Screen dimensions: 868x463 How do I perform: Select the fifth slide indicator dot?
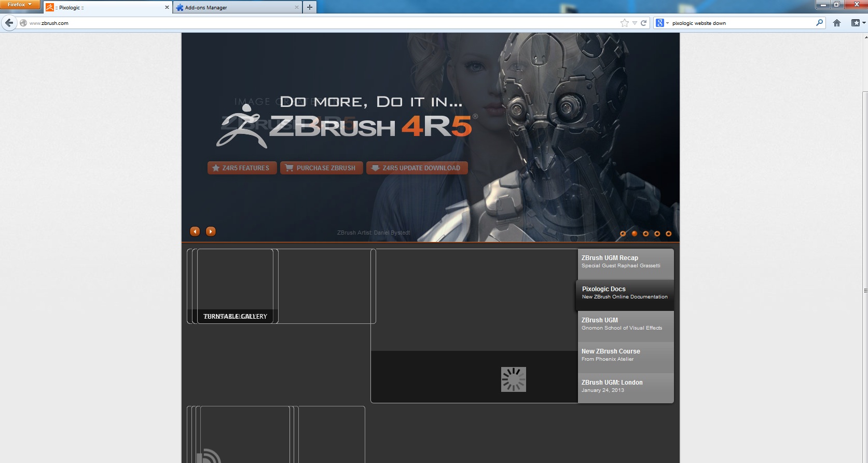tap(669, 234)
